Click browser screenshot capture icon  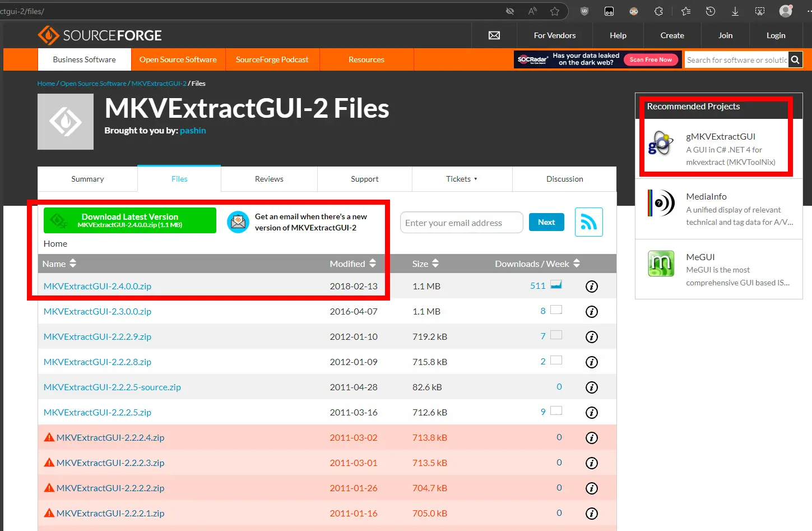(760, 11)
